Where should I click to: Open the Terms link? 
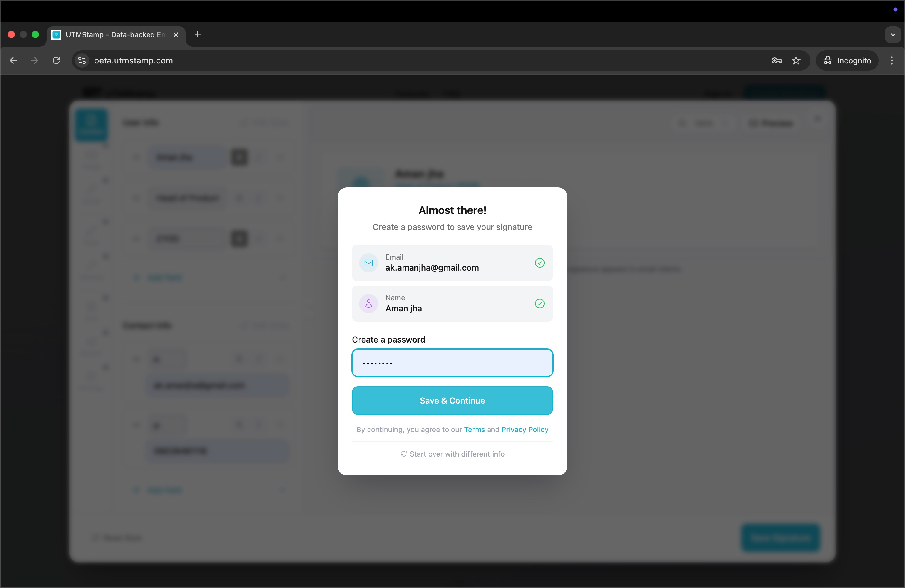coord(474,429)
